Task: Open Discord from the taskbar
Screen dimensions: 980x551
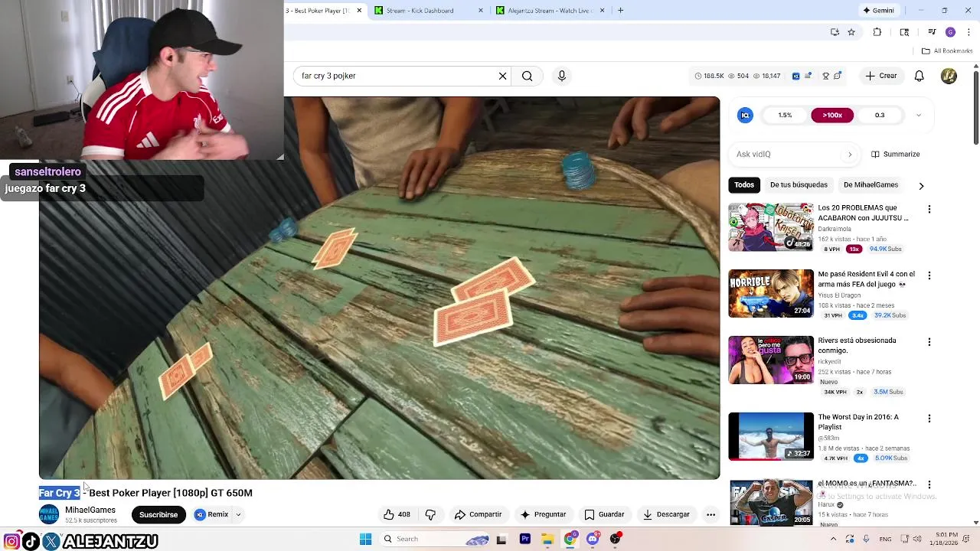Action: 593,539
